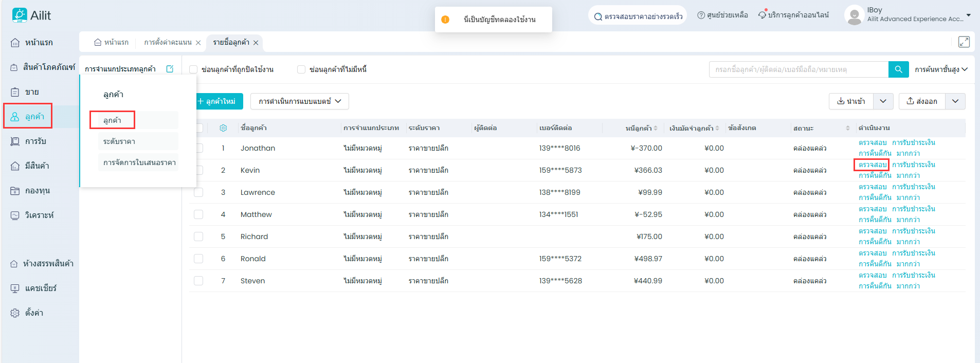Screen dimensions: 980x363
Task: Open ศูนย์ช่วยเหลือ help center
Action: click(722, 15)
